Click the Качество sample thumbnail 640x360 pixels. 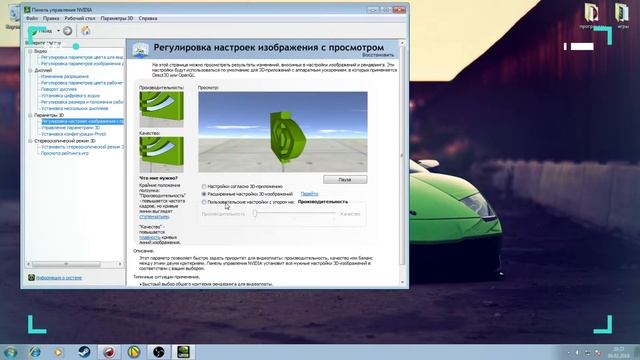pos(162,154)
